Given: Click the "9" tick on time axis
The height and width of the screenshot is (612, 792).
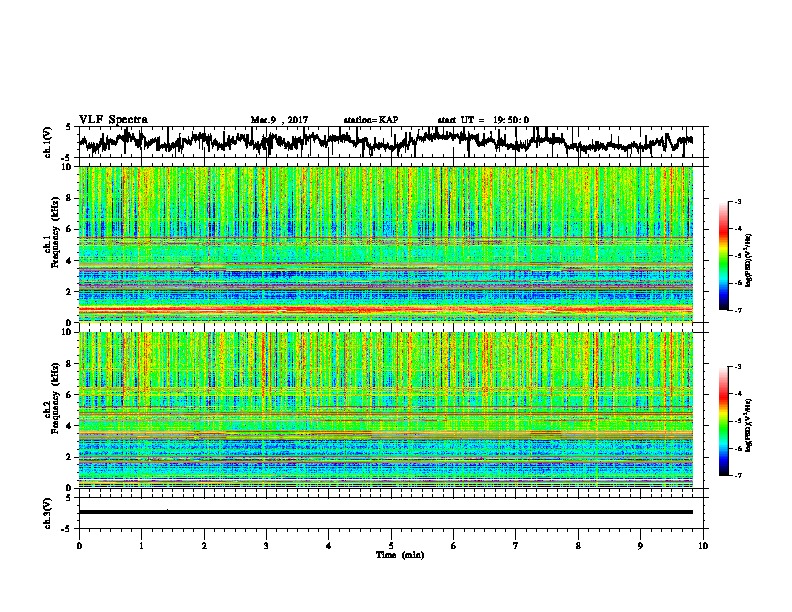Looking at the screenshot, I should [x=640, y=546].
